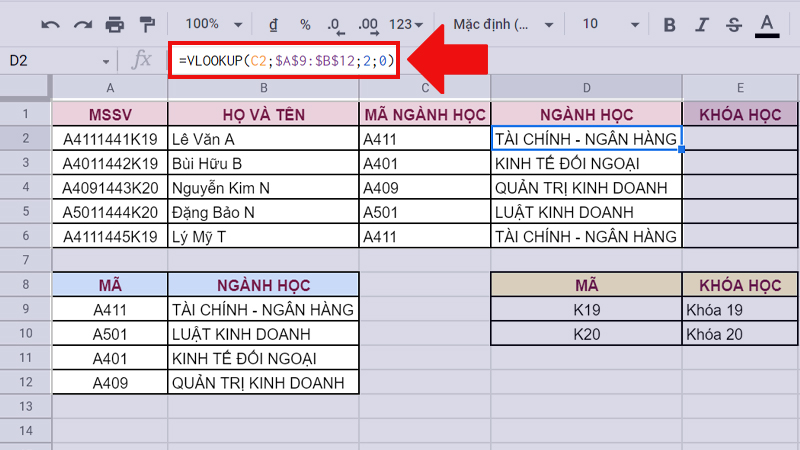This screenshot has height=450, width=800.
Task: Open the Mặc định font dropdown
Action: pos(497,24)
